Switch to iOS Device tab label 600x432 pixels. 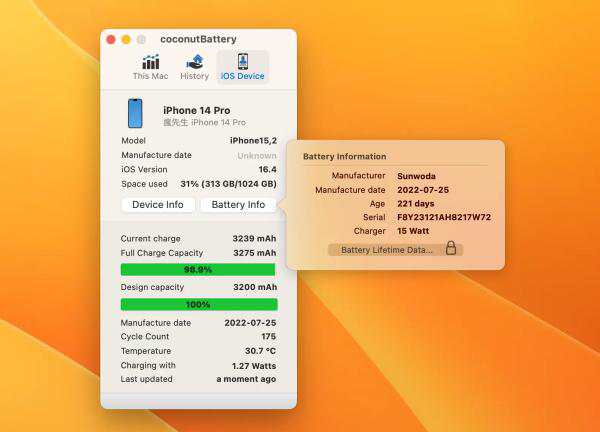243,76
